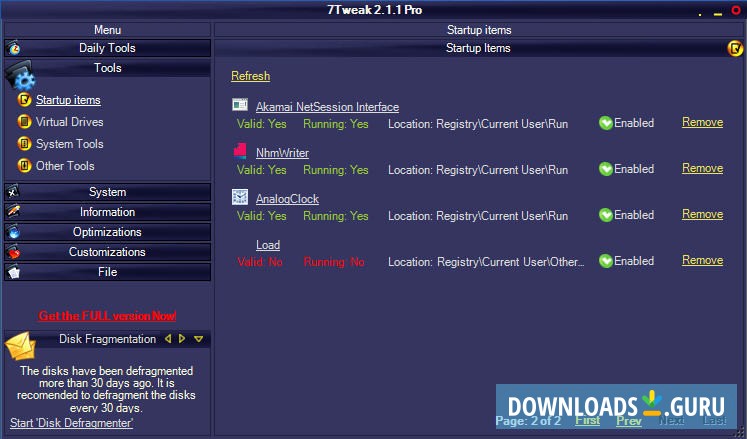The height and width of the screenshot is (439, 747).
Task: Click Refresh to reload startup items
Action: 251,76
